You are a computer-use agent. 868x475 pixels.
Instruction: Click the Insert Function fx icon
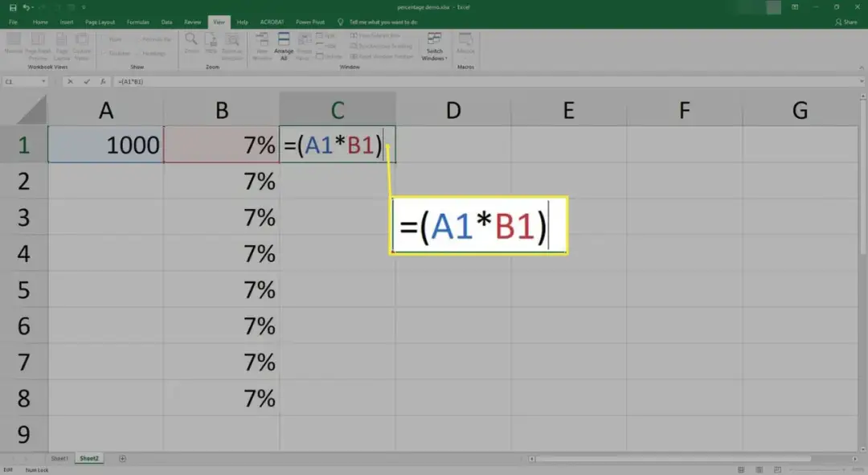(x=103, y=80)
